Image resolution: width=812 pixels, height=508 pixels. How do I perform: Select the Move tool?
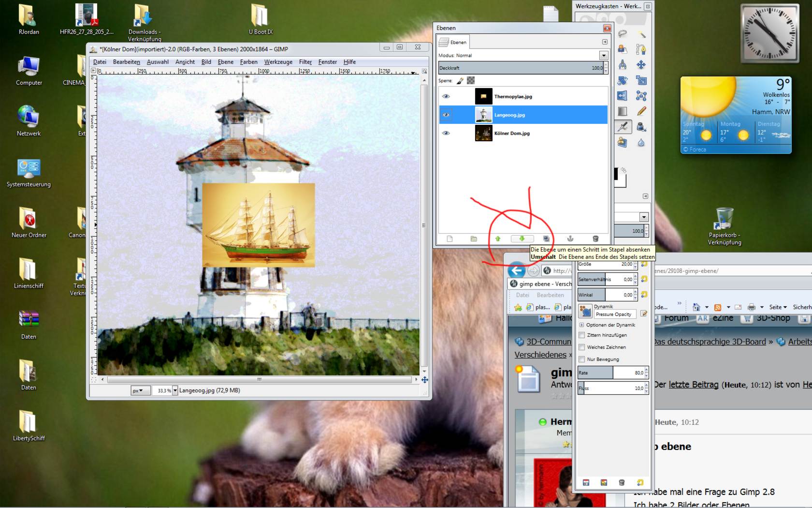641,65
